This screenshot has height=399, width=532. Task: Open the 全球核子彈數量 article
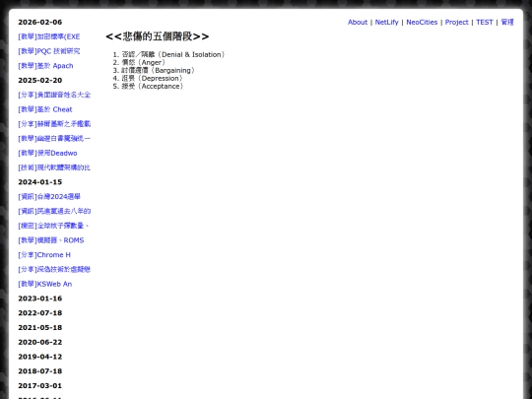coord(53,226)
